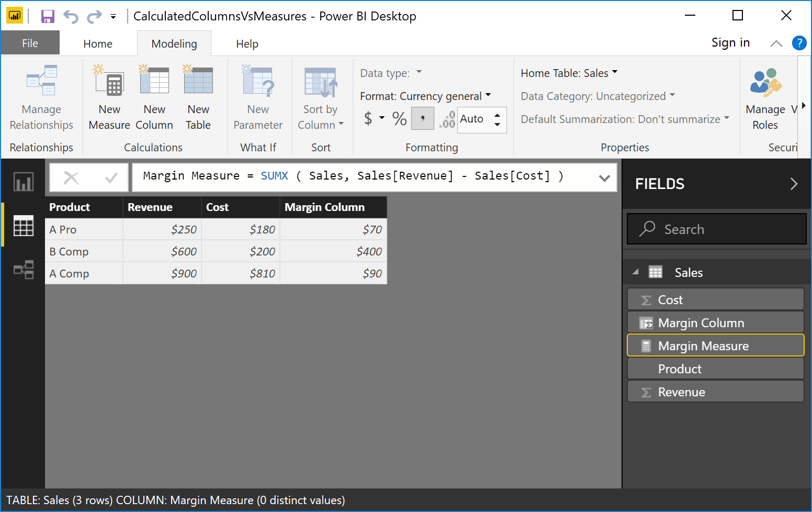Image resolution: width=812 pixels, height=512 pixels.
Task: Create a New Column
Action: pyautogui.click(x=154, y=98)
